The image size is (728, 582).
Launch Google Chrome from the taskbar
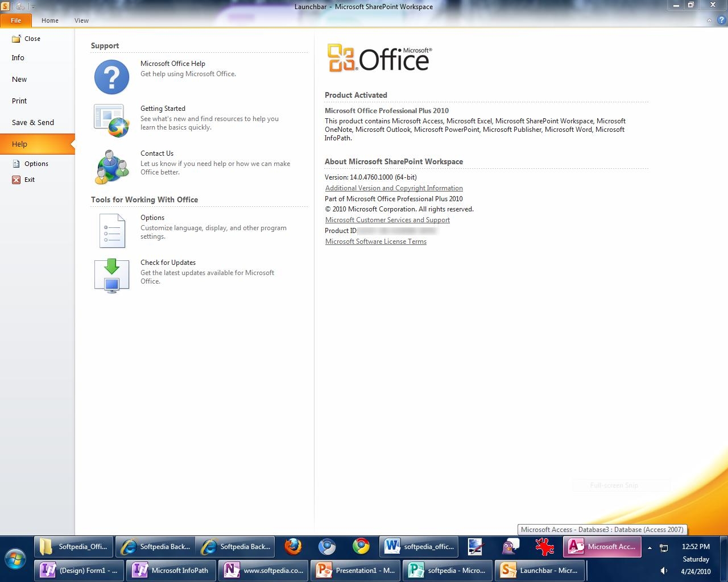tap(361, 547)
